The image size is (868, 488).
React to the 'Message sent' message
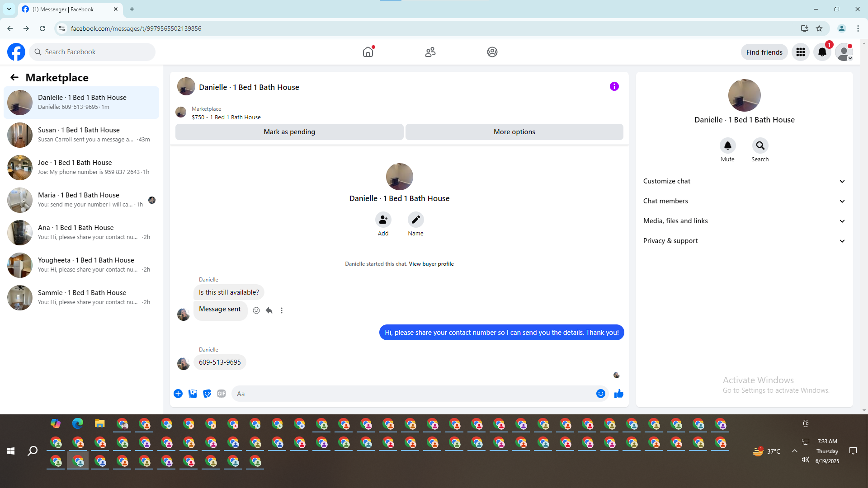pos(256,310)
